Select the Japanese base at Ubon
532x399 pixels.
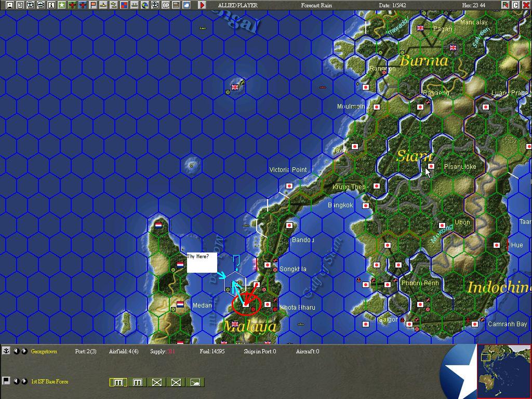(x=442, y=225)
